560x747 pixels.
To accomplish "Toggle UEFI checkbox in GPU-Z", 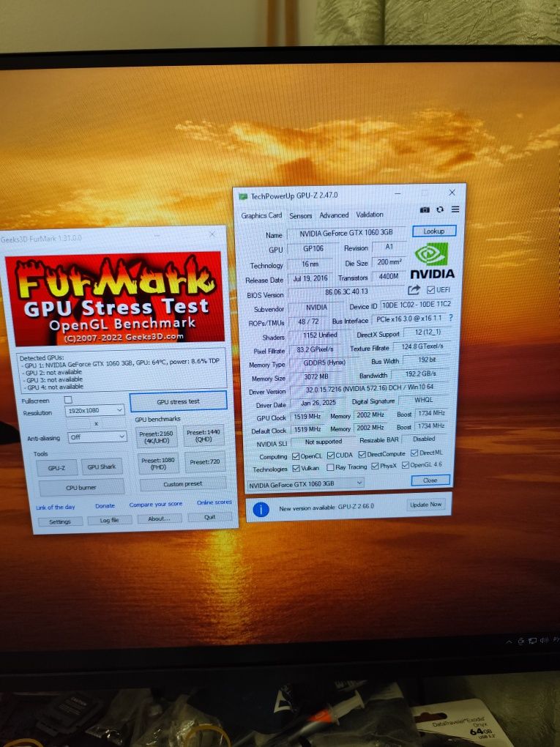I will [430, 290].
